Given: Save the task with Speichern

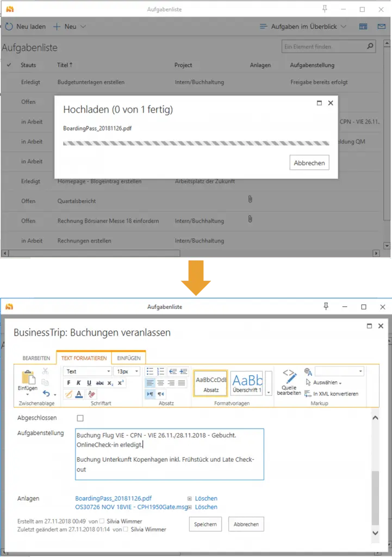Looking at the screenshot, I should [x=205, y=524].
